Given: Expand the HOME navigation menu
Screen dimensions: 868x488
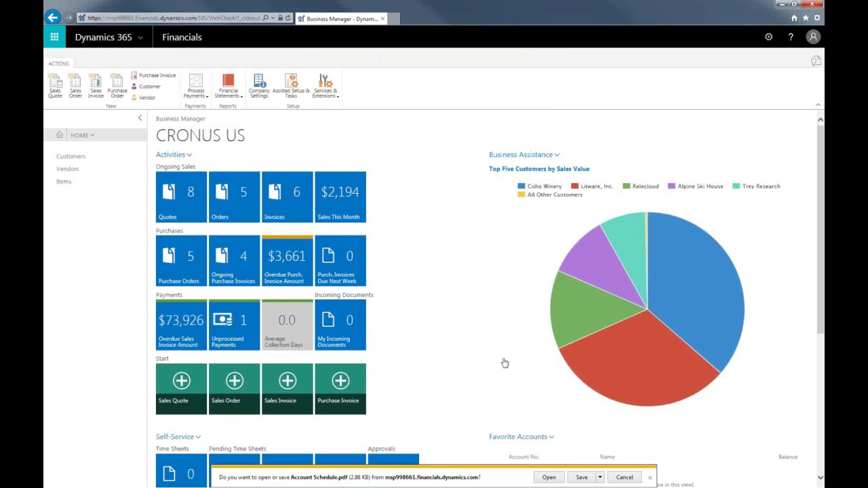Looking at the screenshot, I should [x=83, y=136].
